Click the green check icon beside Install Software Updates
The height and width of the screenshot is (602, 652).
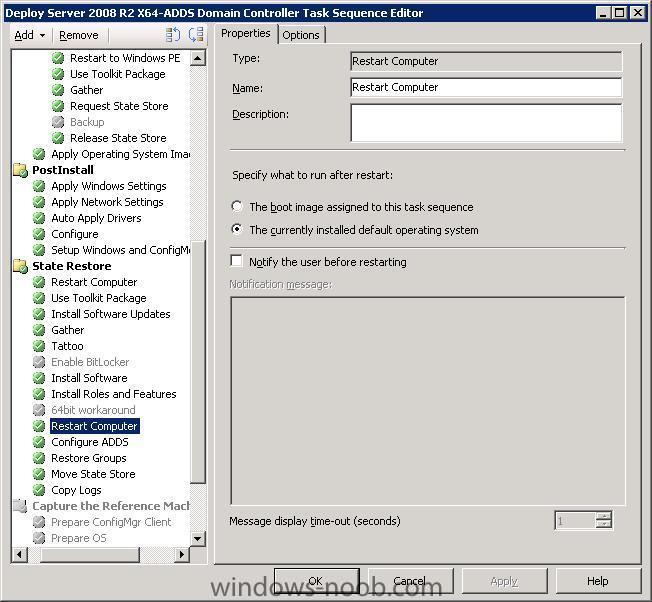click(x=39, y=314)
